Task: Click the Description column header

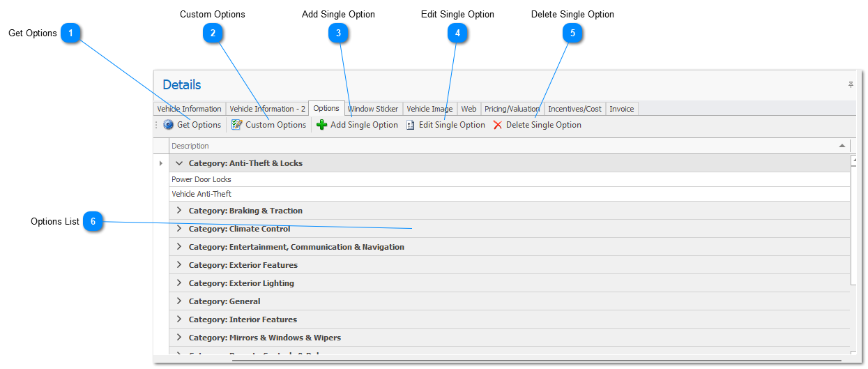Action: pyautogui.click(x=510, y=146)
